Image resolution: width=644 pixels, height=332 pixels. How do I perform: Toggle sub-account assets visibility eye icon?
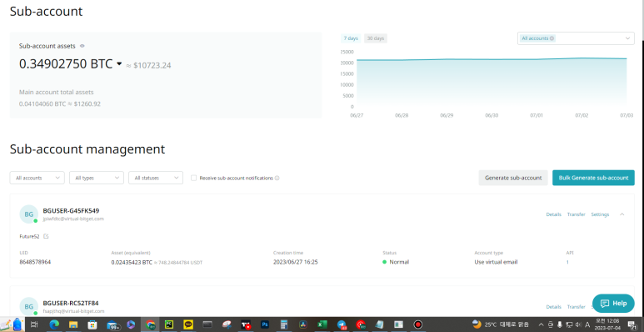pyautogui.click(x=82, y=46)
